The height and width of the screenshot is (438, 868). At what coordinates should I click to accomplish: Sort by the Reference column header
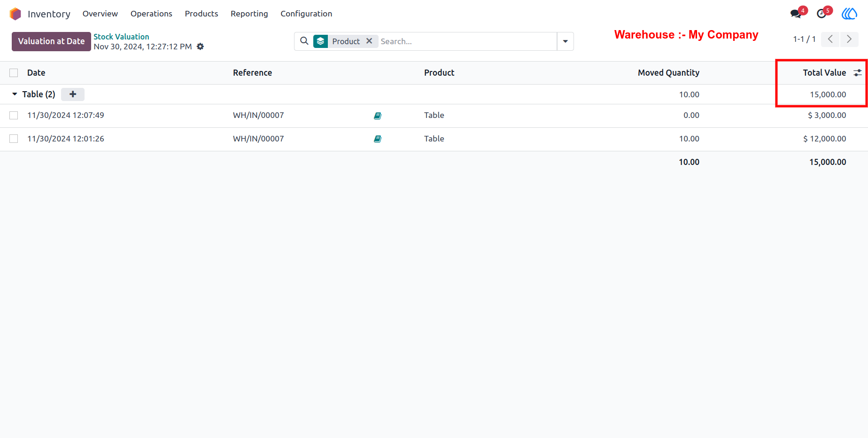pyautogui.click(x=252, y=73)
